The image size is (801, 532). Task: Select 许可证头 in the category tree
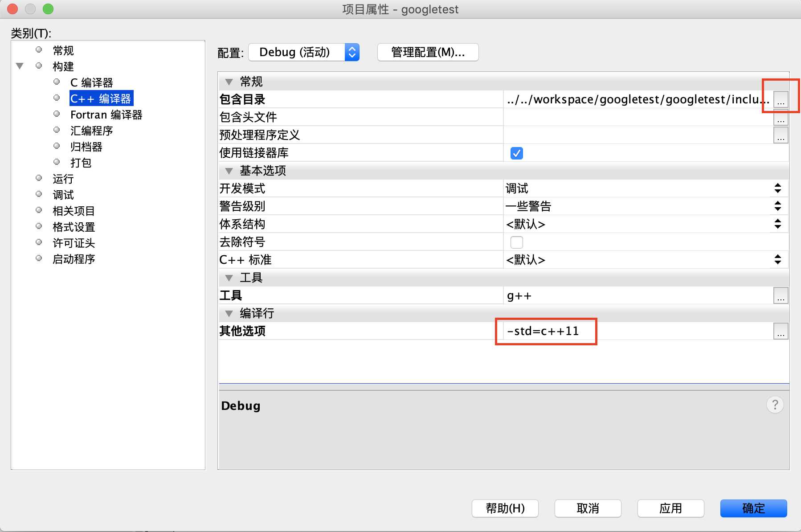(x=74, y=243)
